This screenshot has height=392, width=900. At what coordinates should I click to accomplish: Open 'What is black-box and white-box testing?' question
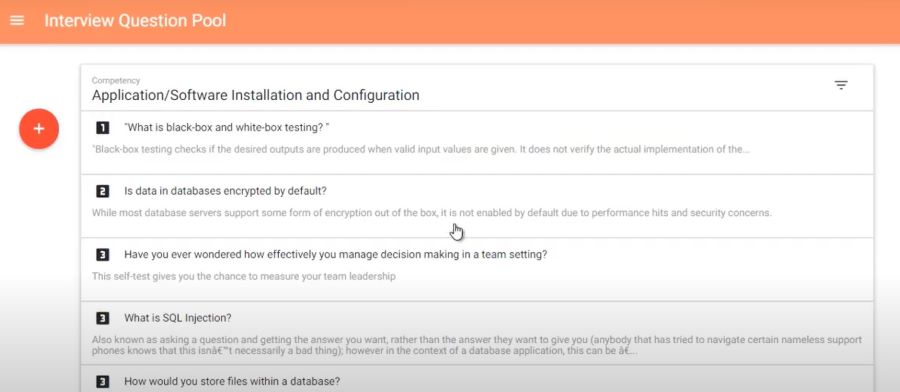tap(227, 127)
